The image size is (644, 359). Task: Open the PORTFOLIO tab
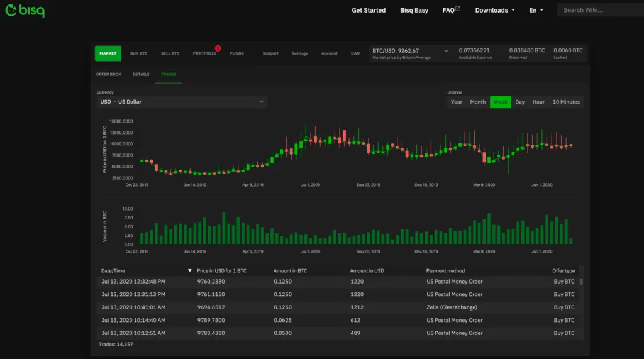204,53
